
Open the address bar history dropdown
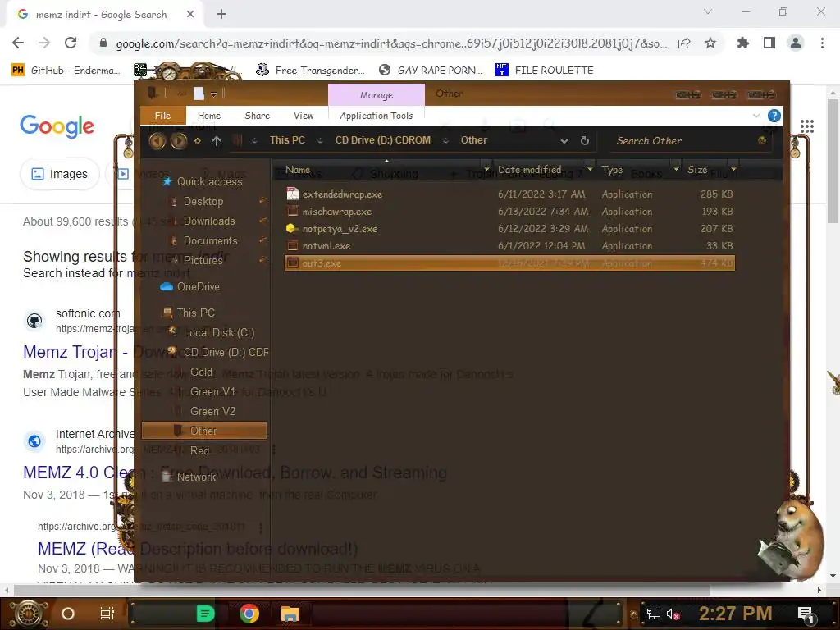click(x=564, y=141)
